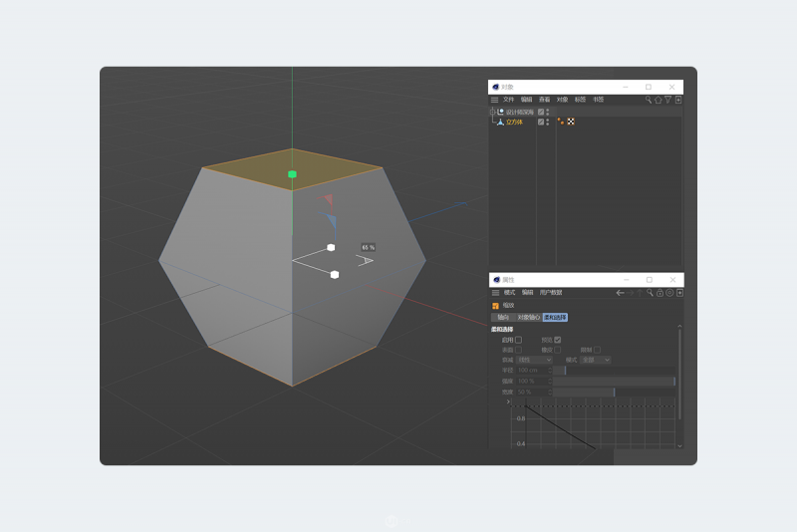The width and height of the screenshot is (797, 532).
Task: Open the 文件 menu in Objects panel
Action: point(508,100)
